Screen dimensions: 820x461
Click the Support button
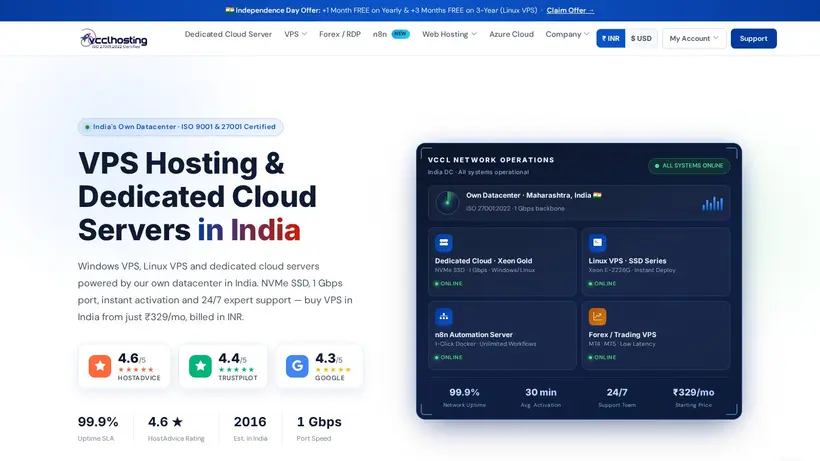754,39
